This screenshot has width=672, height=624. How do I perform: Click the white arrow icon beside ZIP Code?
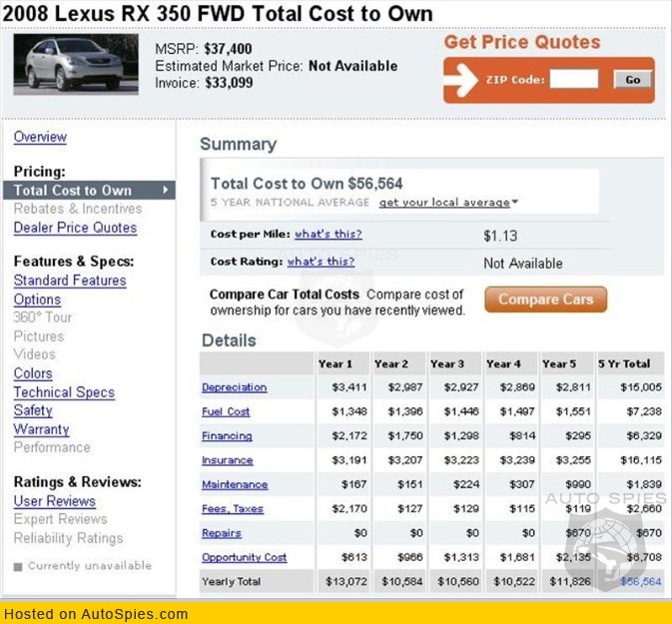[460, 80]
